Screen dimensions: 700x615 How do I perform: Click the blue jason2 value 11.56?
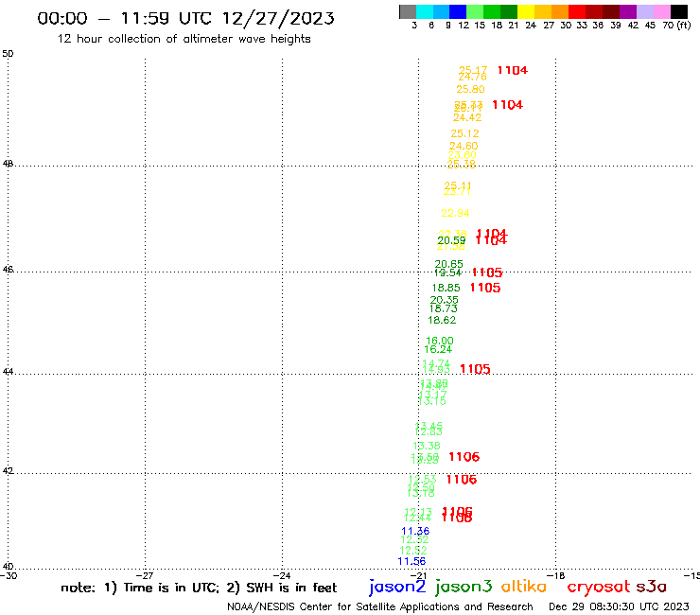[411, 561]
